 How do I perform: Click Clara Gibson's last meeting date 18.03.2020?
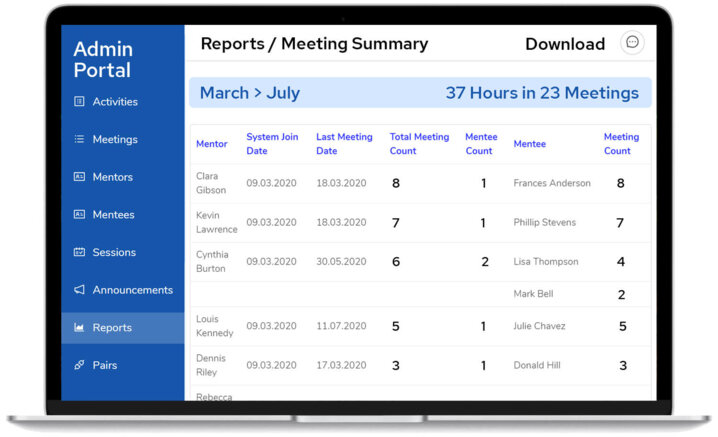pyautogui.click(x=341, y=183)
